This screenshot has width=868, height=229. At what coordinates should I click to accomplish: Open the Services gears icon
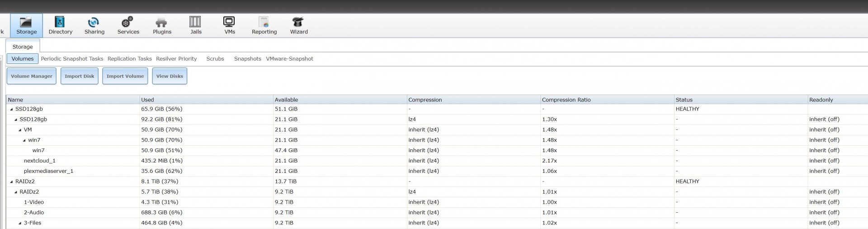click(128, 25)
